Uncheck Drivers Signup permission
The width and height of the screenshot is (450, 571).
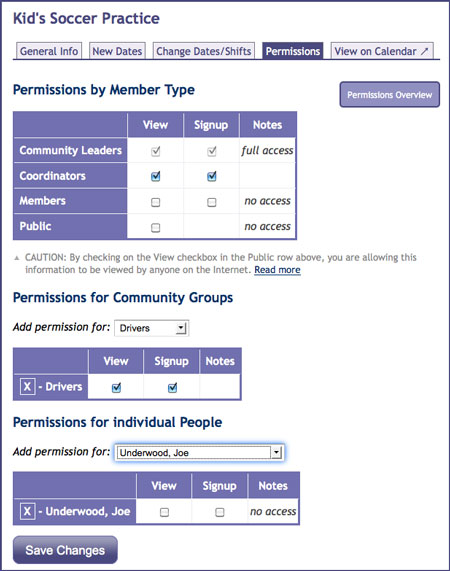[173, 387]
